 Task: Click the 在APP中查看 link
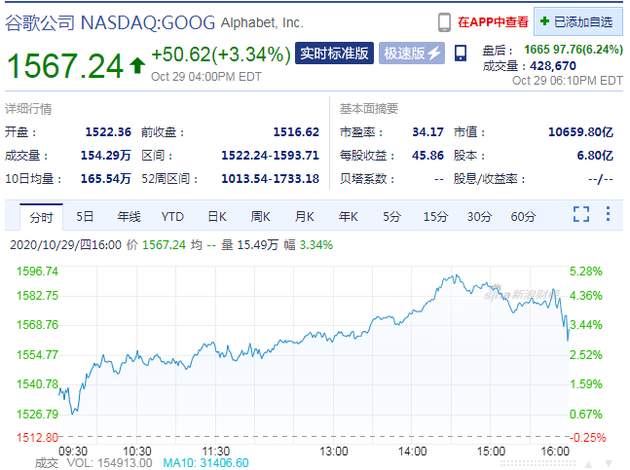click(493, 21)
